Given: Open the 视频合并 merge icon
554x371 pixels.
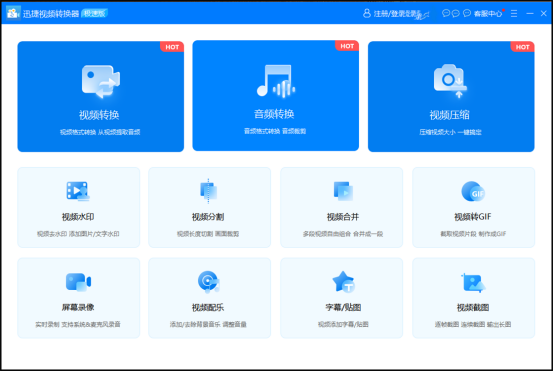Looking at the screenshot, I should pyautogui.click(x=343, y=191).
